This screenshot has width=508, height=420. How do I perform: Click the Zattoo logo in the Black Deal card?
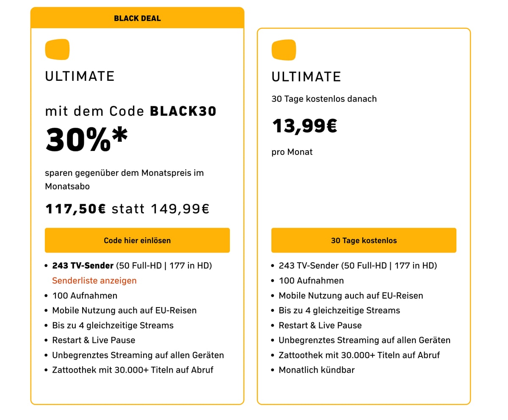(57, 49)
